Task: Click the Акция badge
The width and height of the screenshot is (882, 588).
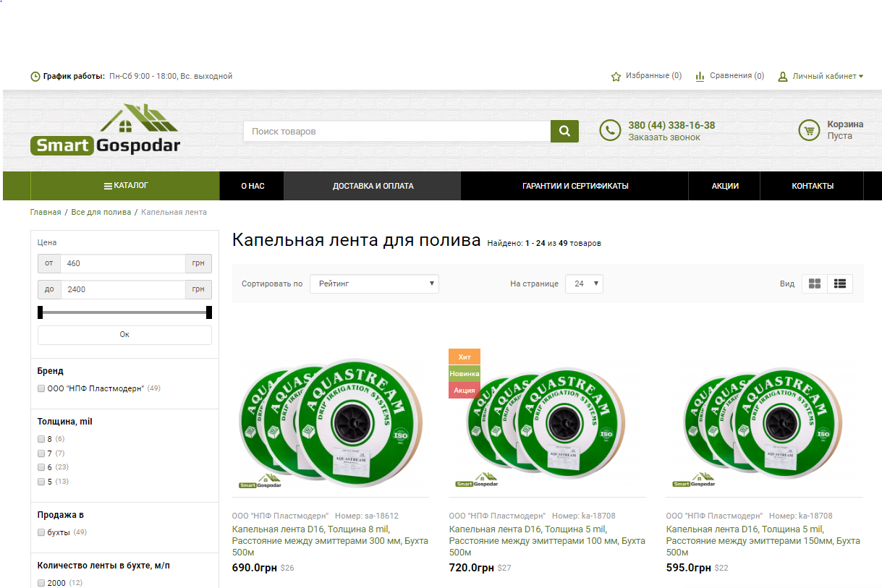Action: [465, 390]
